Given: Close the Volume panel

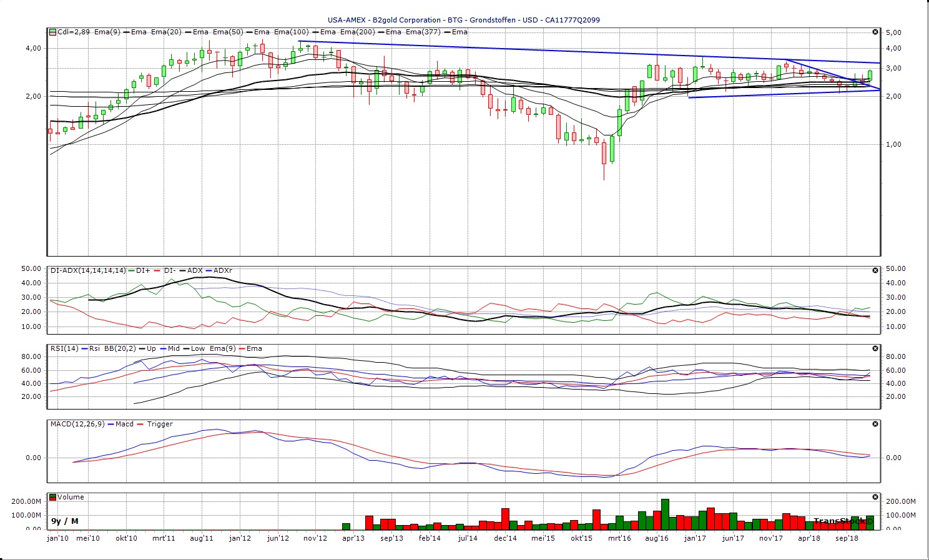Looking at the screenshot, I should [x=875, y=498].
